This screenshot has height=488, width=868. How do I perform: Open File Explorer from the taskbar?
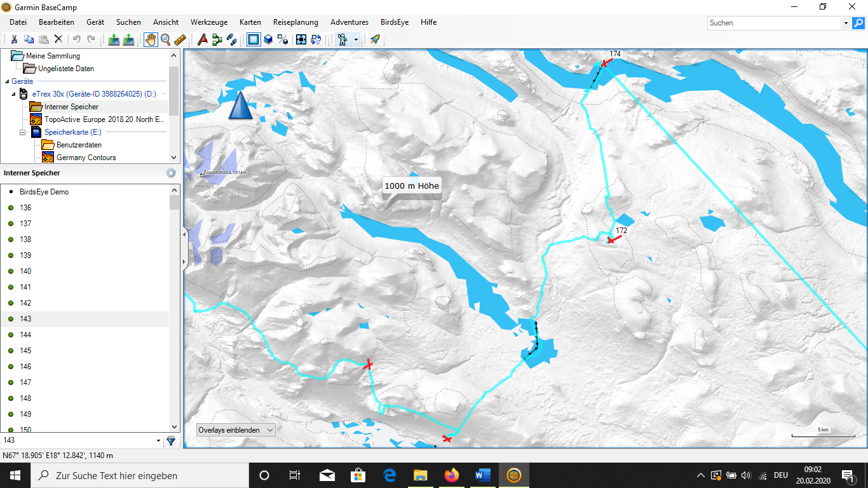tap(421, 475)
